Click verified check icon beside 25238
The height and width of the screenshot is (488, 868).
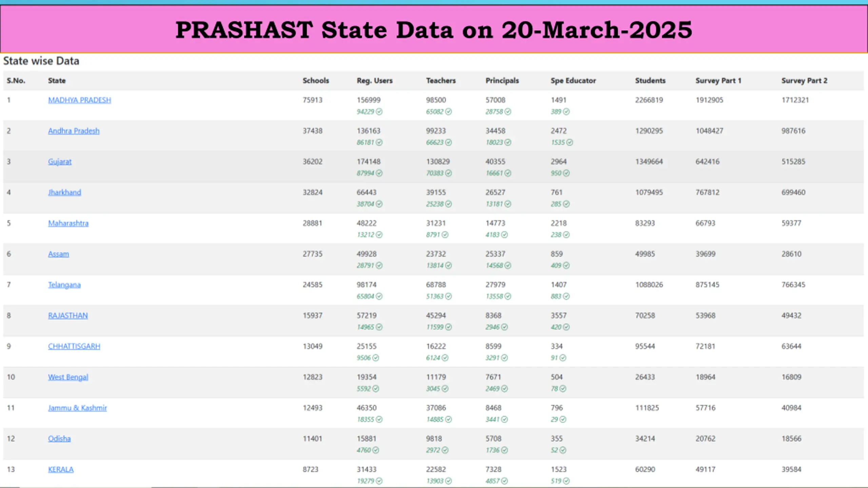pyautogui.click(x=448, y=204)
